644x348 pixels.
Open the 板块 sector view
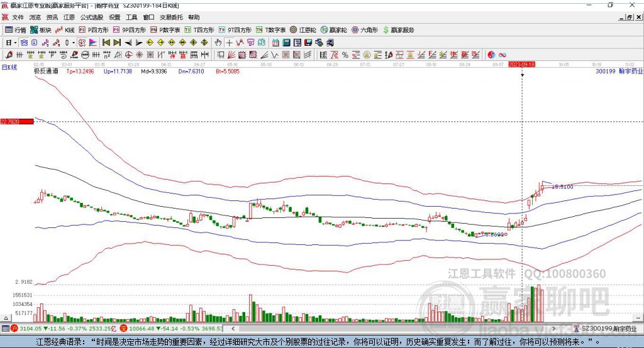click(x=41, y=30)
